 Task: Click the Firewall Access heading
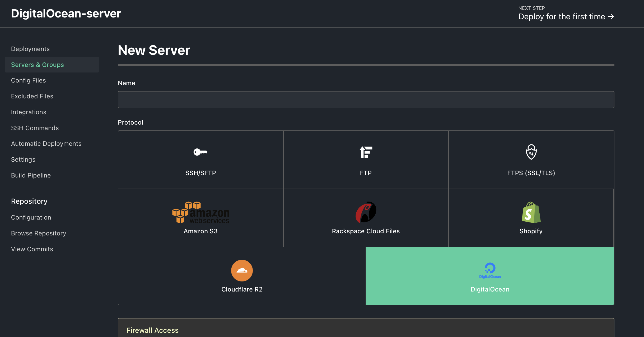(x=152, y=330)
